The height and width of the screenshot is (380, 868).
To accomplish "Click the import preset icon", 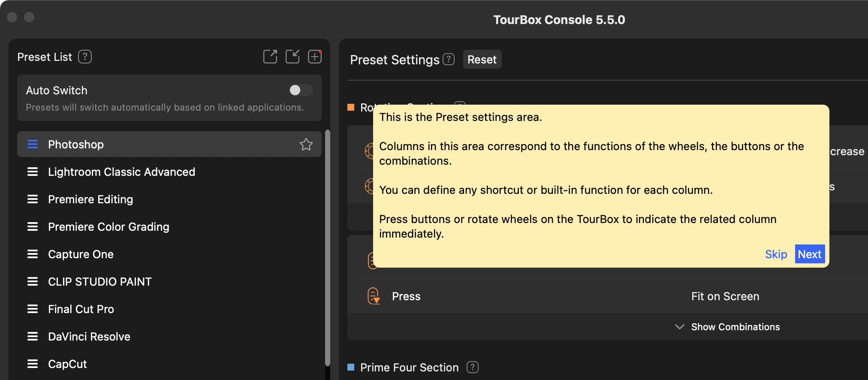I will pos(292,57).
